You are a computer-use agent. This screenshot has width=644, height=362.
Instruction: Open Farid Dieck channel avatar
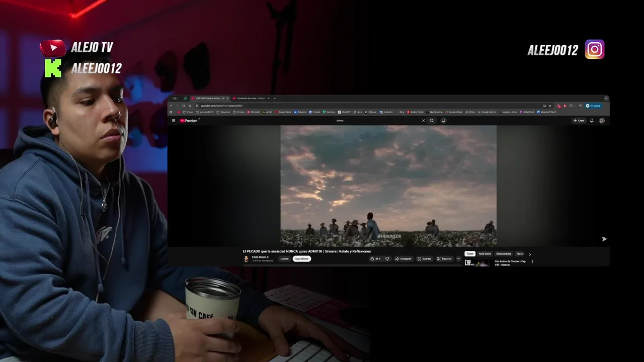tap(246, 258)
